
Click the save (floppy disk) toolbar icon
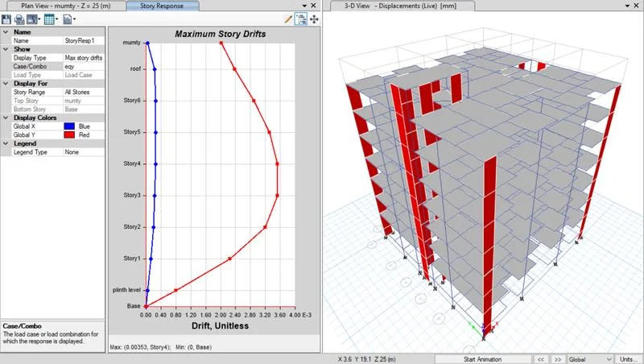[x=6, y=19]
